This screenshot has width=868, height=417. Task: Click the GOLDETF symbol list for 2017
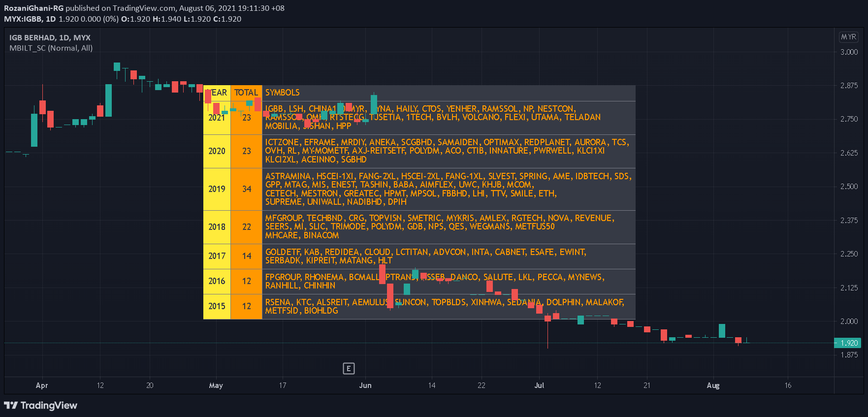[x=449, y=256]
